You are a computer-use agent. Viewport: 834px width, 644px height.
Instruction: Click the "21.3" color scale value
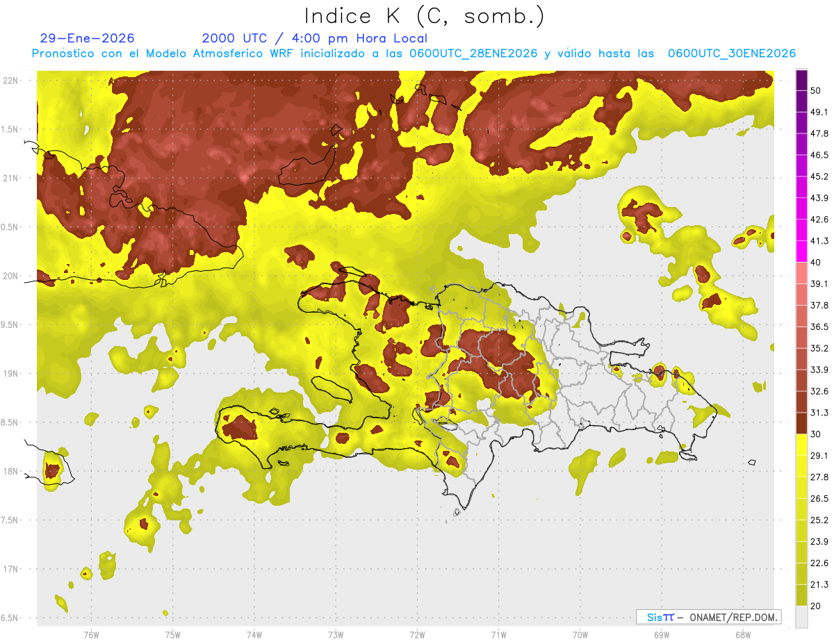tap(819, 584)
